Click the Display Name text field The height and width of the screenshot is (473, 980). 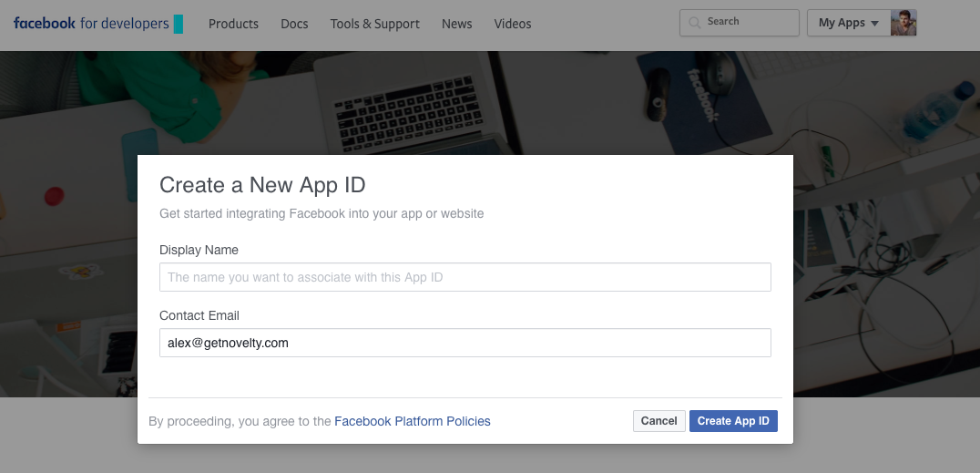464,277
